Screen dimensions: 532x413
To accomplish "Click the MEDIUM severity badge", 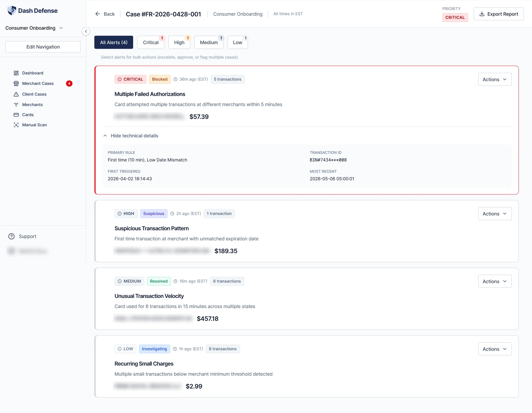I will [x=129, y=281].
